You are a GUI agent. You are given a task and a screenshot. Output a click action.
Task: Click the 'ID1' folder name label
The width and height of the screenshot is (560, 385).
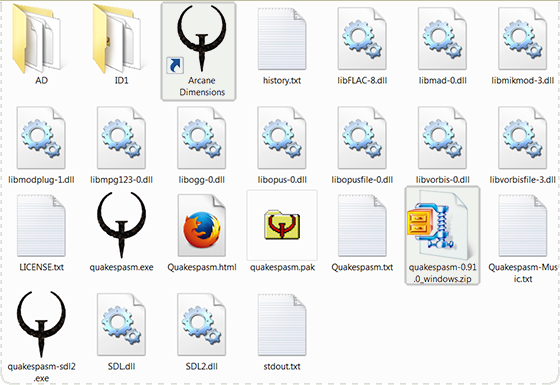tap(121, 80)
